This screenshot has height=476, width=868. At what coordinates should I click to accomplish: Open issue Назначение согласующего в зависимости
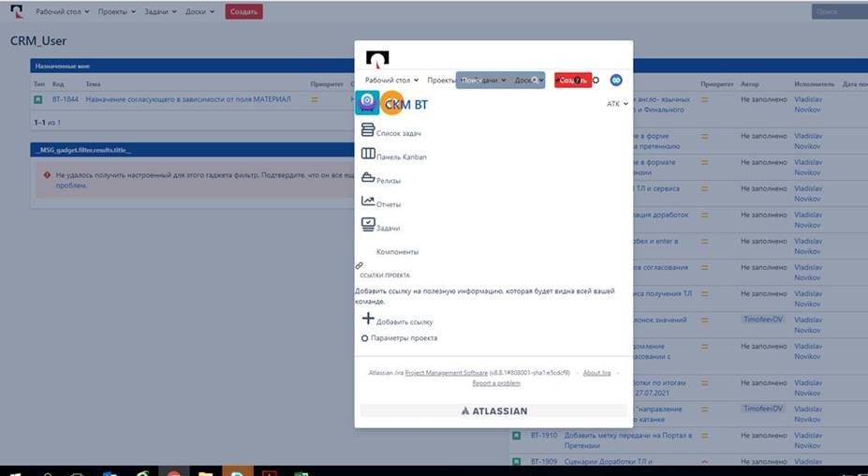point(187,99)
